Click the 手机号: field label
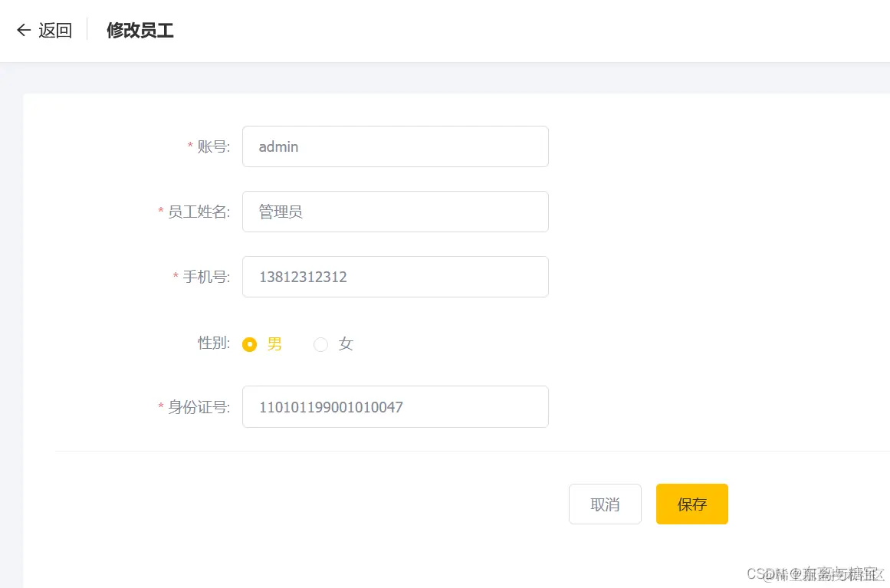The width and height of the screenshot is (890, 588). 206,277
